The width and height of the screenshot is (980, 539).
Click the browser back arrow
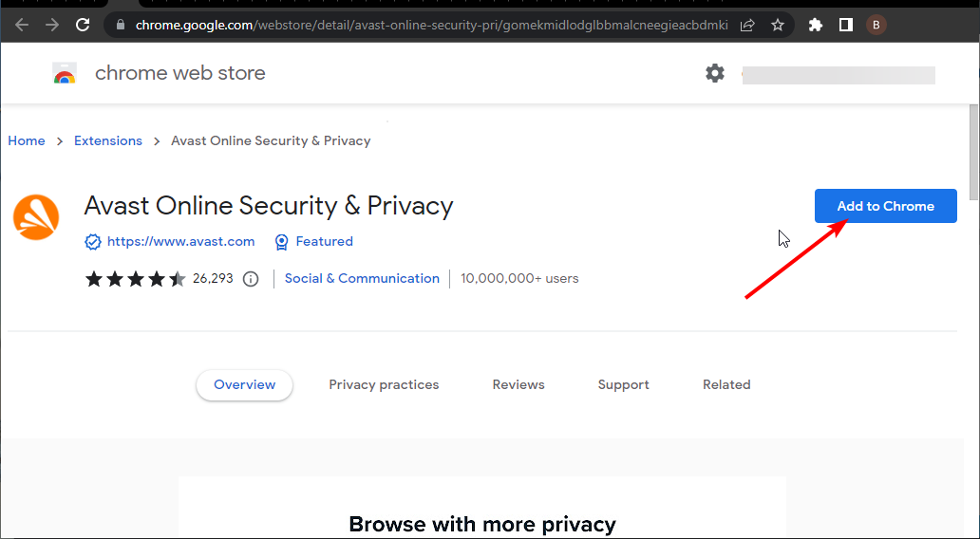tap(22, 25)
